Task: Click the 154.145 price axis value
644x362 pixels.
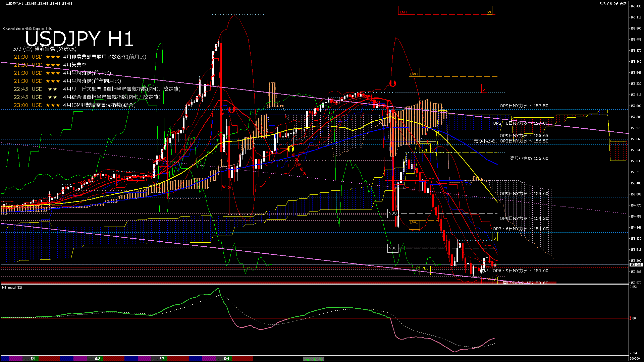Action: (x=636, y=228)
